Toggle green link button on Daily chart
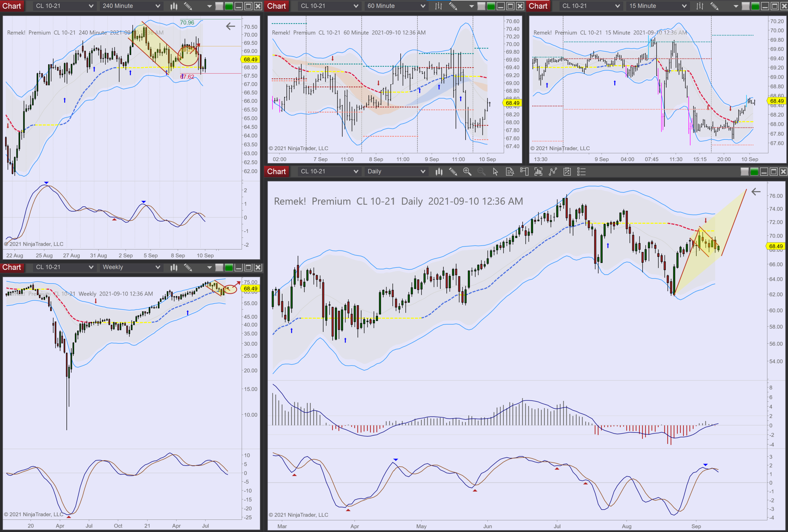The height and width of the screenshot is (532, 788). tap(754, 172)
